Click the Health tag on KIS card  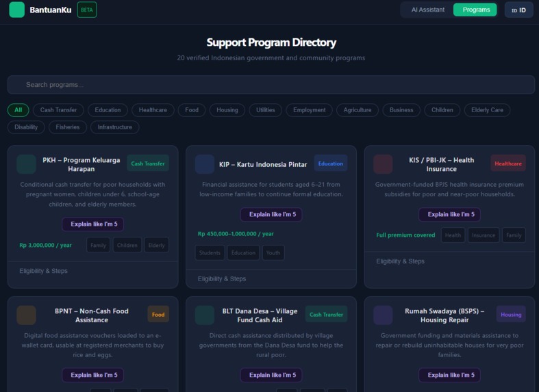click(453, 235)
